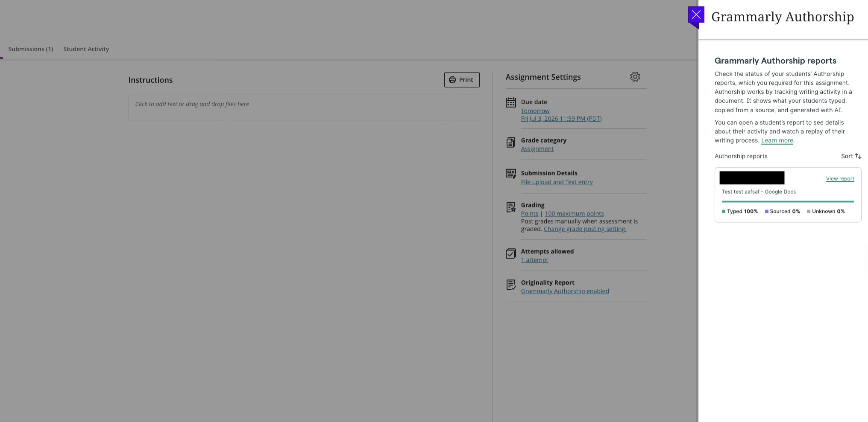
Task: Click the 'Instructions' heading
Action: (151, 80)
